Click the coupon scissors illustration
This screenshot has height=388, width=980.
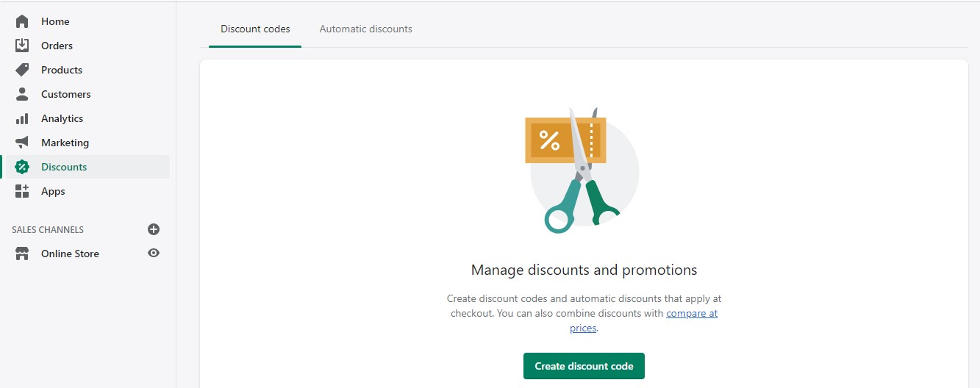[582, 170]
